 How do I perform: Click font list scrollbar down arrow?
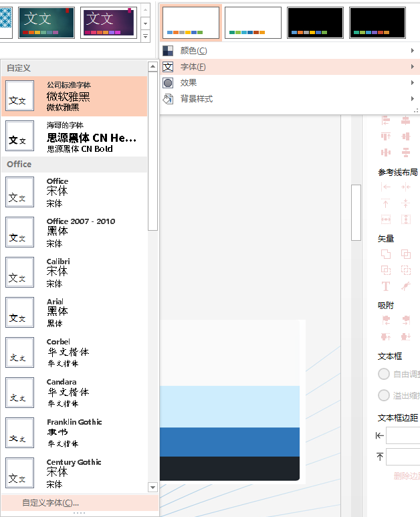(152, 487)
